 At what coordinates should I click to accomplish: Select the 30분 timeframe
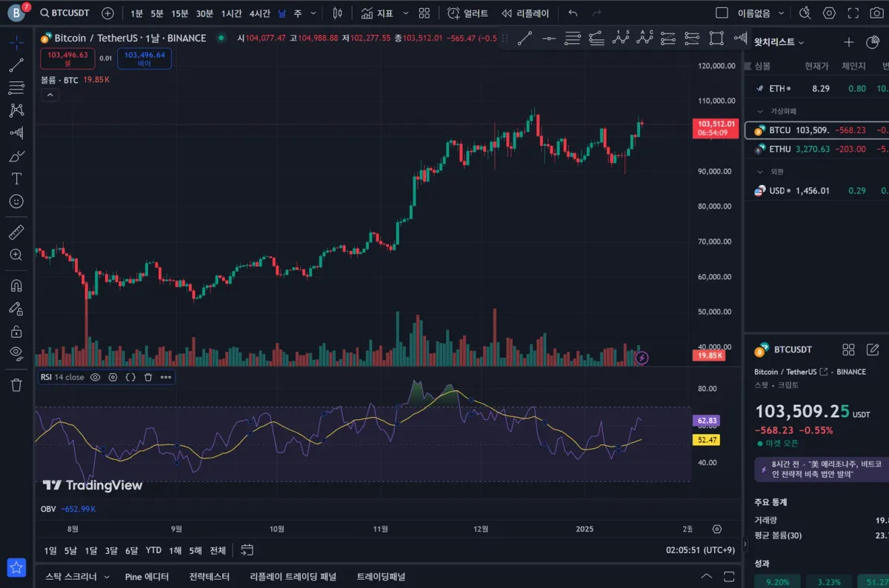[x=204, y=13]
